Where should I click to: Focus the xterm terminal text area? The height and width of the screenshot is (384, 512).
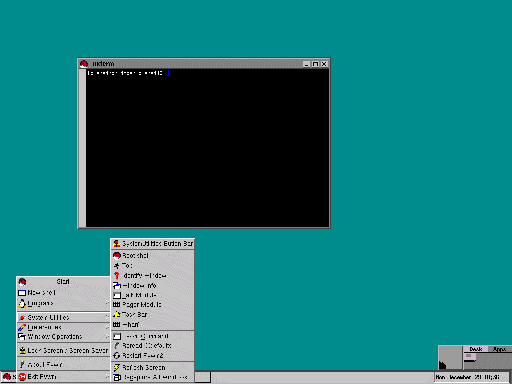(207, 148)
